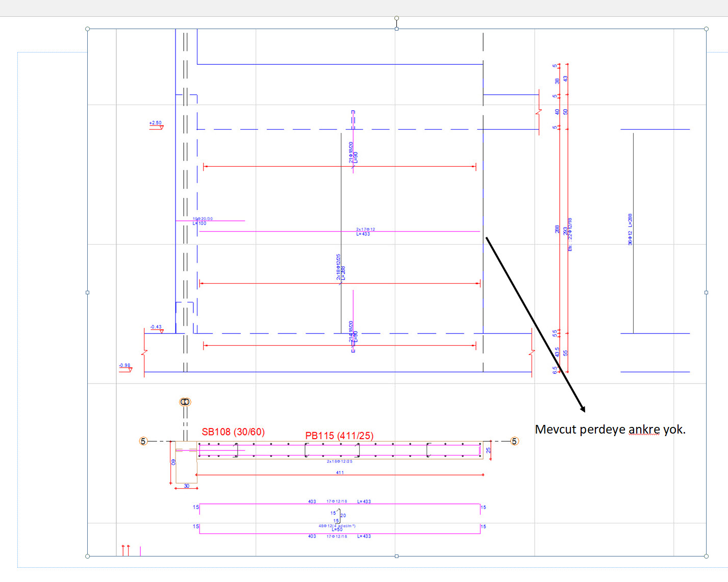Click the right axis bubble numbered 5
This screenshot has height=582, width=728.
tap(514, 441)
